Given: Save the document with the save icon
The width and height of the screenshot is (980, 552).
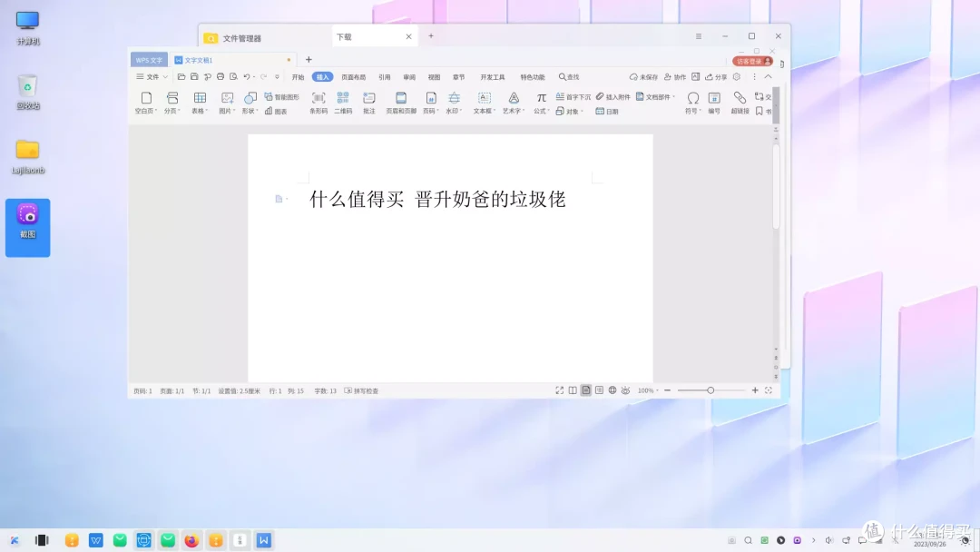Looking at the screenshot, I should point(194,77).
